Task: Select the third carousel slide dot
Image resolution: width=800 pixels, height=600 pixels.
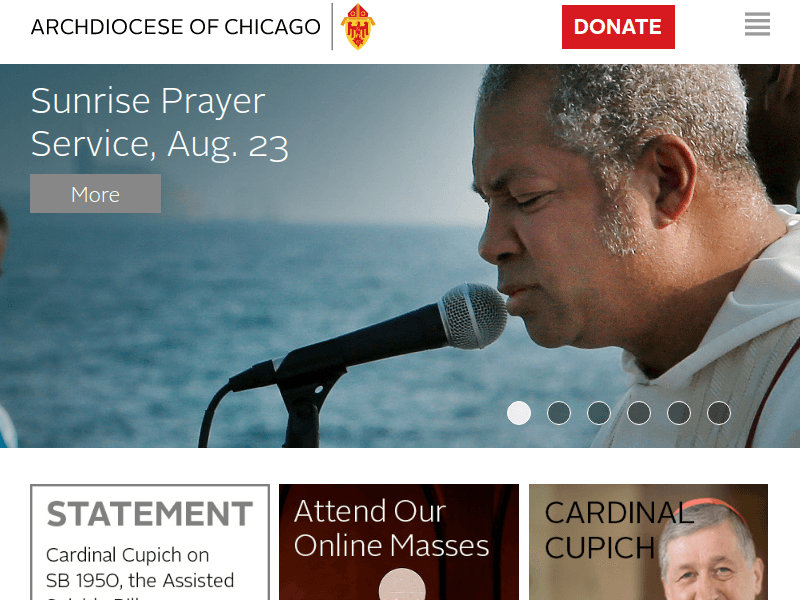Action: [599, 413]
